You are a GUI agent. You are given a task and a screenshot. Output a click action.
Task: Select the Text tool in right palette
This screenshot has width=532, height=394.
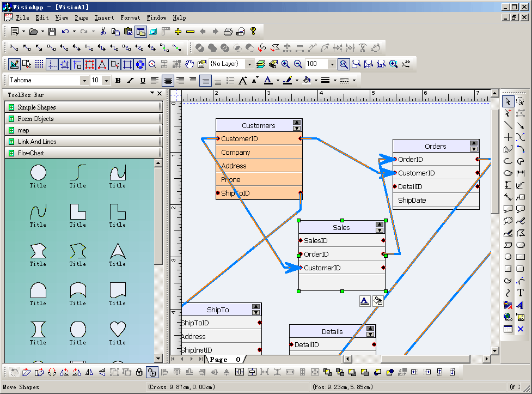click(x=520, y=293)
